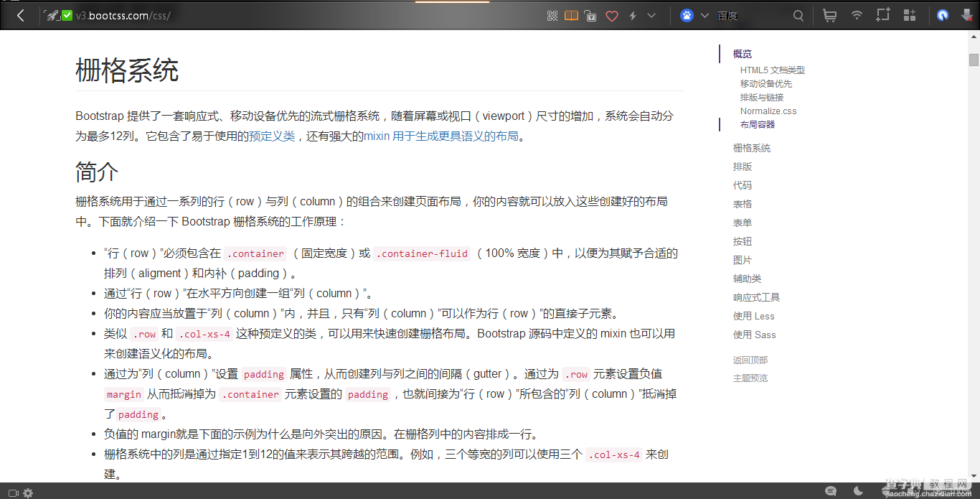Go back with the browser back arrow

(20, 15)
